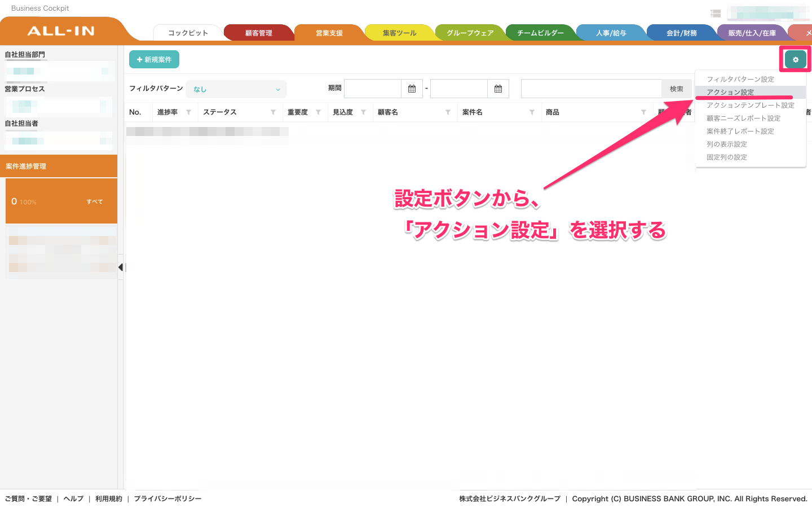Screen dimensions: 812x508
Task: Click the list icon beside user name
Action: (716, 14)
